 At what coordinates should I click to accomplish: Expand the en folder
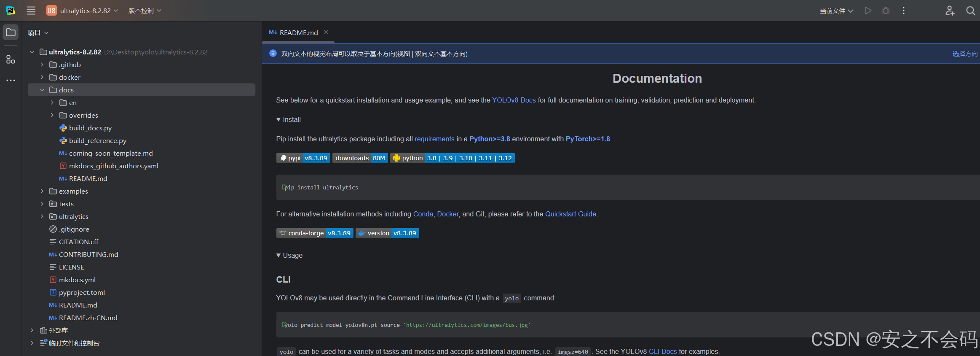point(52,102)
